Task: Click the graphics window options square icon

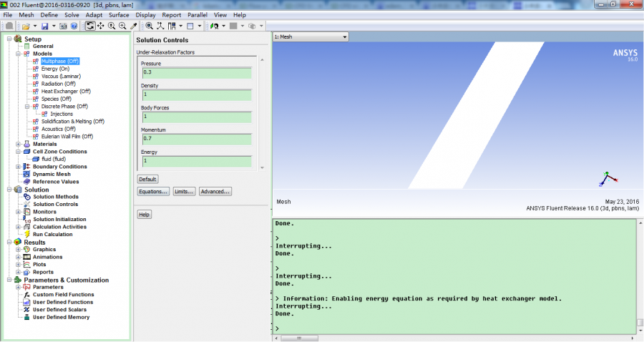Action: (x=190, y=26)
